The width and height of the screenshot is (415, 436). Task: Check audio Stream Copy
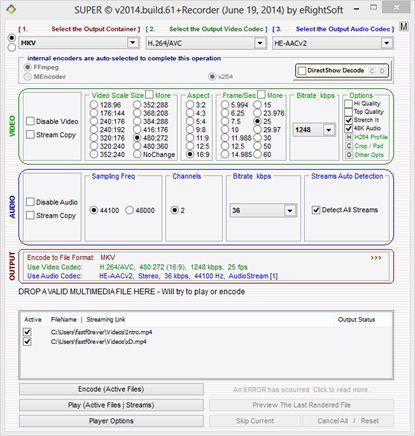point(30,215)
